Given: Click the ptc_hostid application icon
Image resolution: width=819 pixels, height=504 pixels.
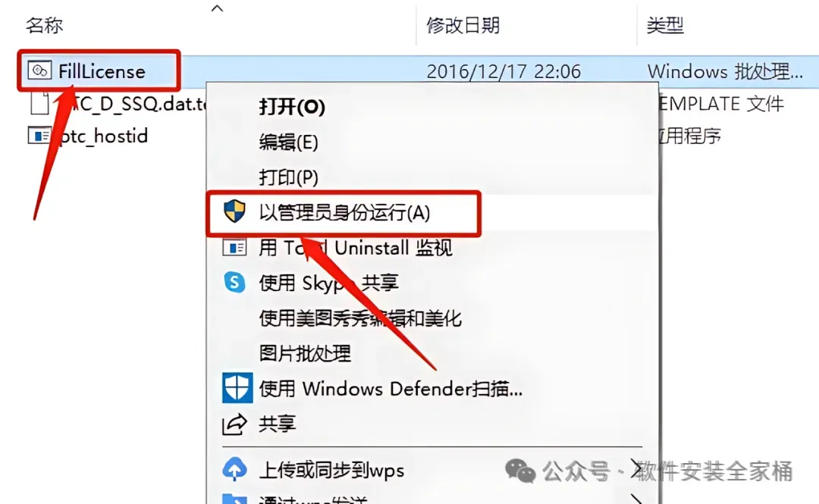Looking at the screenshot, I should 39,136.
